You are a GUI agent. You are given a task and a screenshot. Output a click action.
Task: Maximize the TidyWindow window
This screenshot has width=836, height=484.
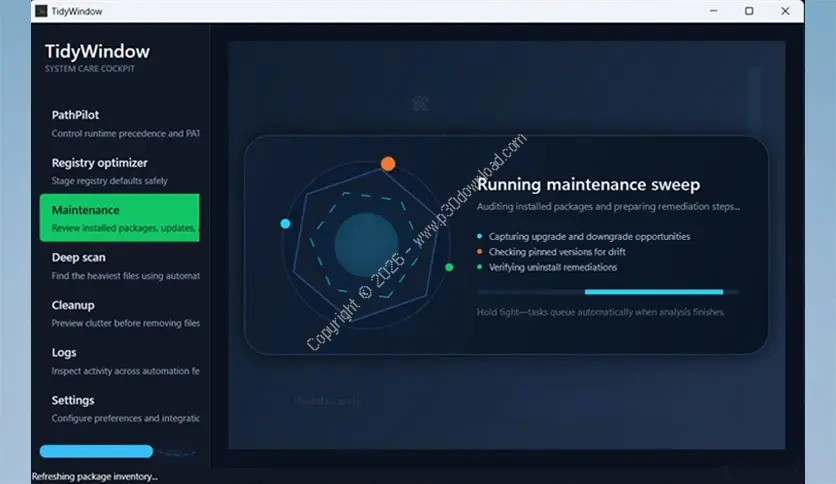click(749, 11)
